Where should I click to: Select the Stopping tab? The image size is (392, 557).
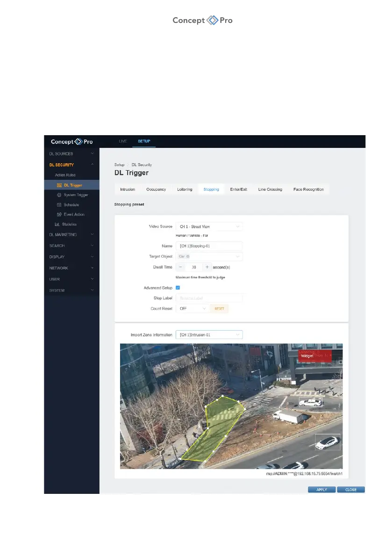tap(212, 189)
